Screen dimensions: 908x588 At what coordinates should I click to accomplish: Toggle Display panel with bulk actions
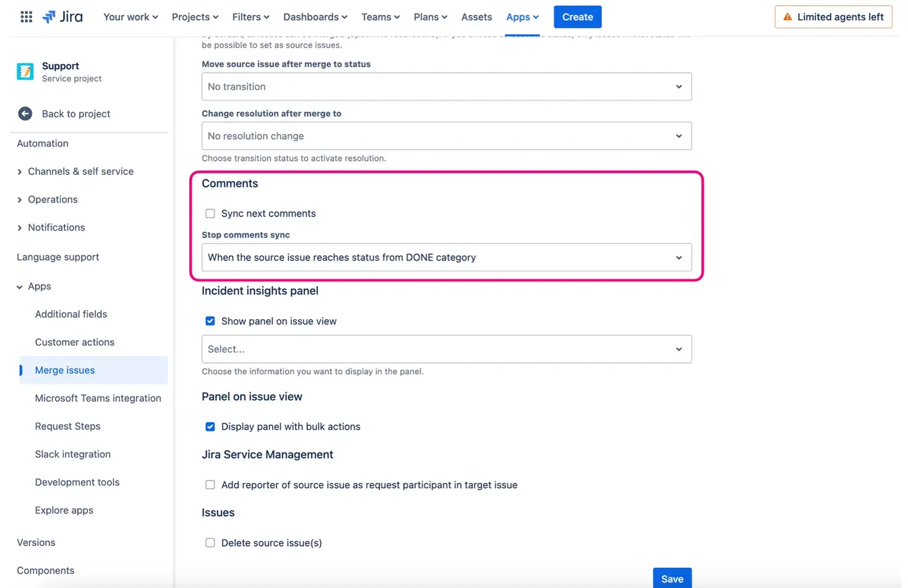[210, 427]
